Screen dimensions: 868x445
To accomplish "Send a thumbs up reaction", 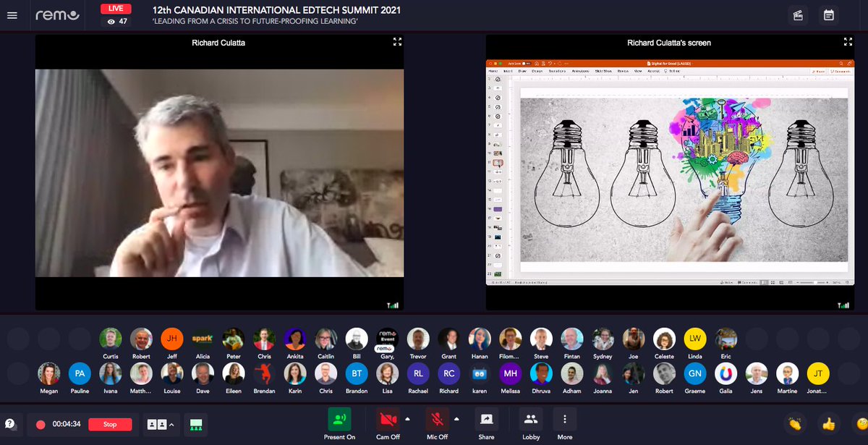I will point(828,424).
